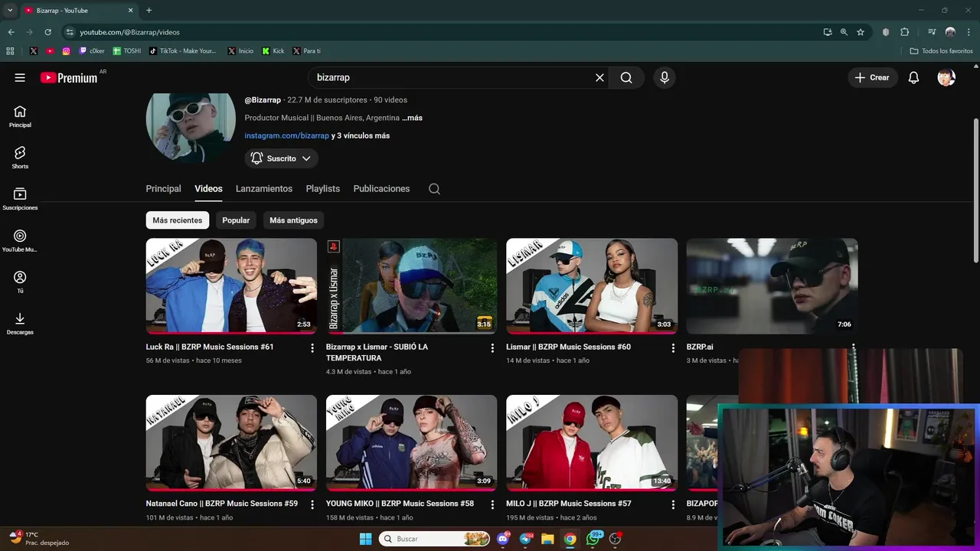Screen dimensions: 980x551
Task: Start voice search with microphone
Action: (665, 77)
